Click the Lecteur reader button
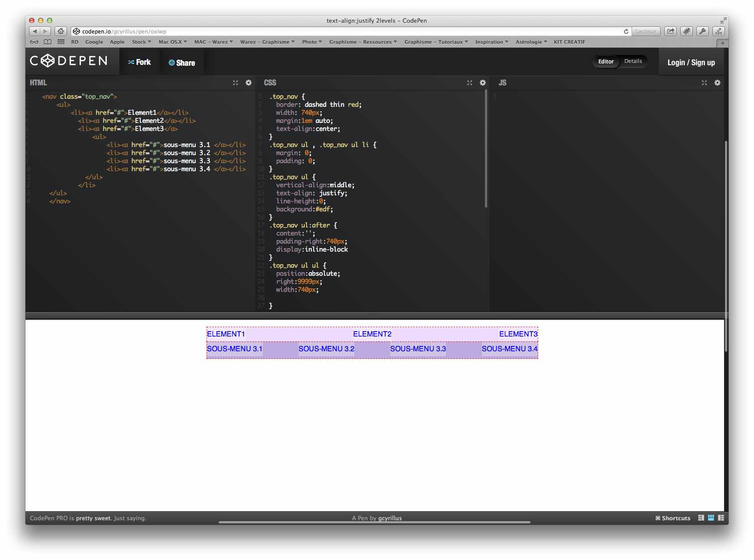The width and height of the screenshot is (754, 560). click(x=646, y=31)
